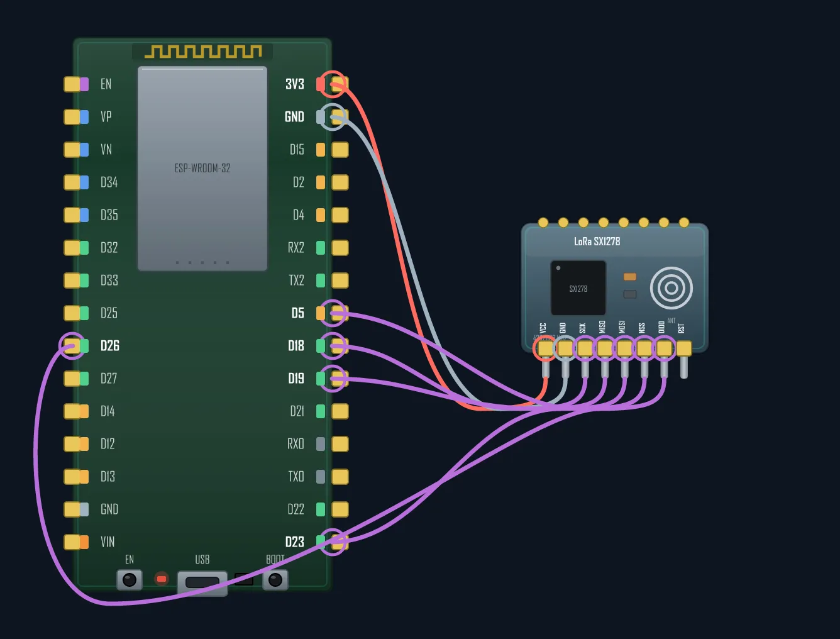Image resolution: width=840 pixels, height=639 pixels.
Task: Select the VN pin pad
Action: point(72,150)
